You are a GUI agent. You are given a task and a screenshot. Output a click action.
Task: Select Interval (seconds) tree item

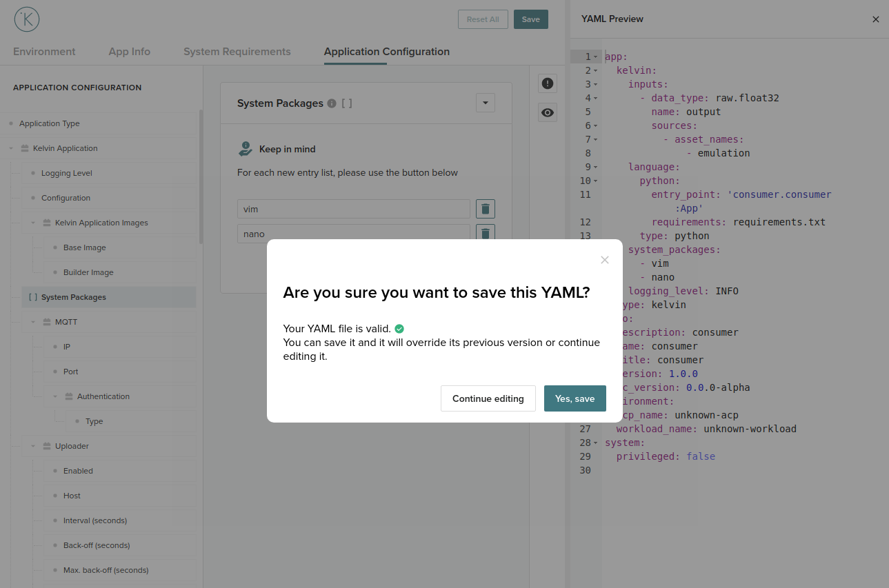pos(95,520)
